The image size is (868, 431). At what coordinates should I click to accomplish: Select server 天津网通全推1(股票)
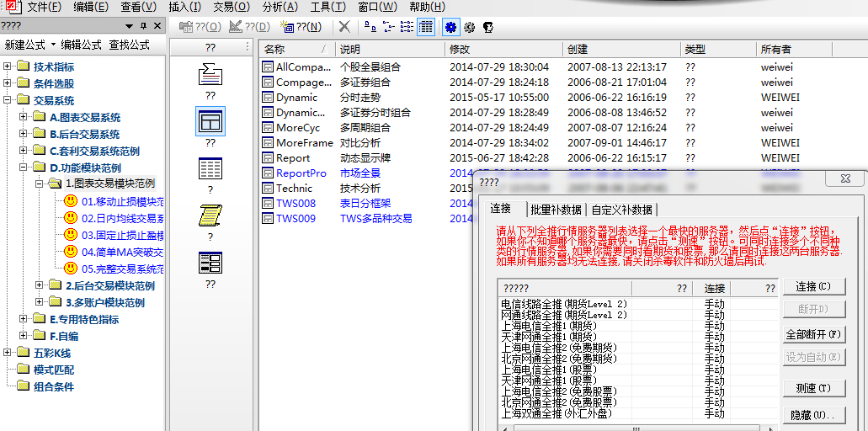click(549, 380)
